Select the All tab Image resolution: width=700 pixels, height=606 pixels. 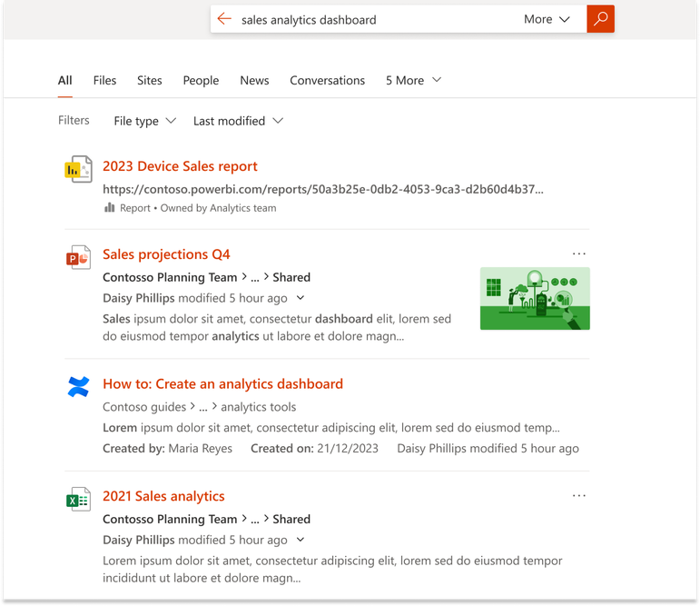pyautogui.click(x=64, y=81)
